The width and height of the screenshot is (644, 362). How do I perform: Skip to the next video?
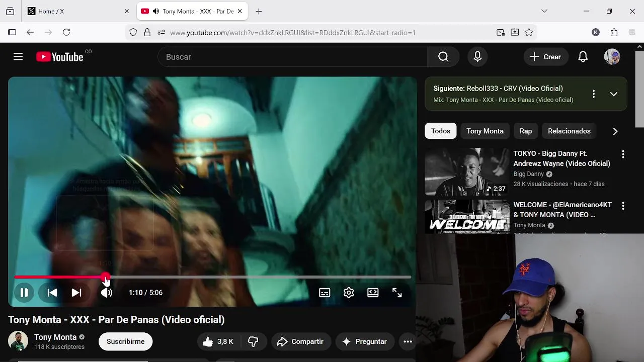(76, 293)
